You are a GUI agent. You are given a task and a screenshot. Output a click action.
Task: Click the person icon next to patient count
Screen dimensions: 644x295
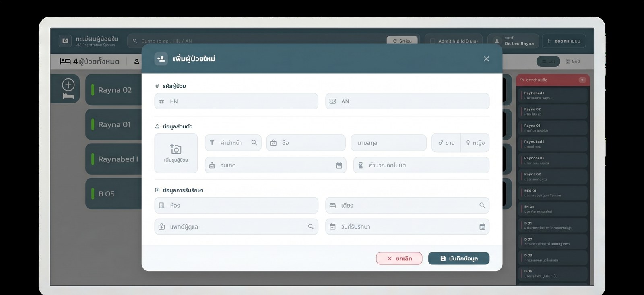tap(137, 62)
